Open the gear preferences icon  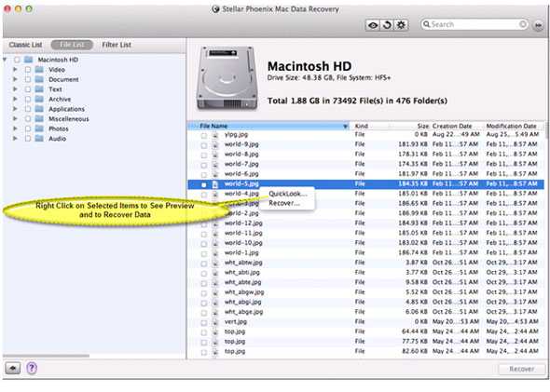click(x=401, y=25)
